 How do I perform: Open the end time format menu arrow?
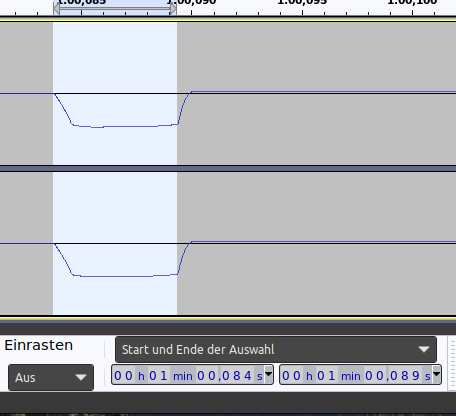click(x=436, y=374)
